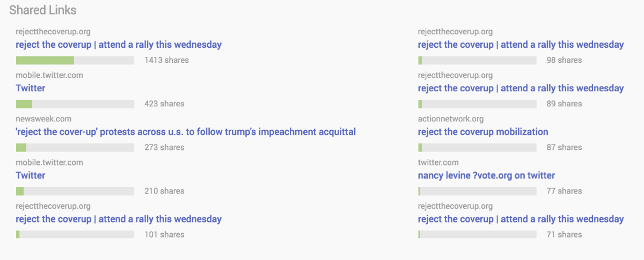Open the rally link with 71 shares
This screenshot has width=644, height=260.
pyautogui.click(x=521, y=219)
